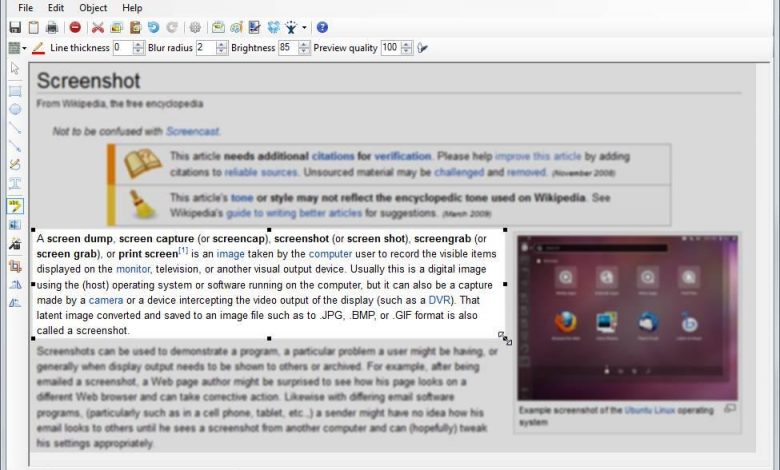Click the 'Screenshot' article heading

click(x=89, y=81)
